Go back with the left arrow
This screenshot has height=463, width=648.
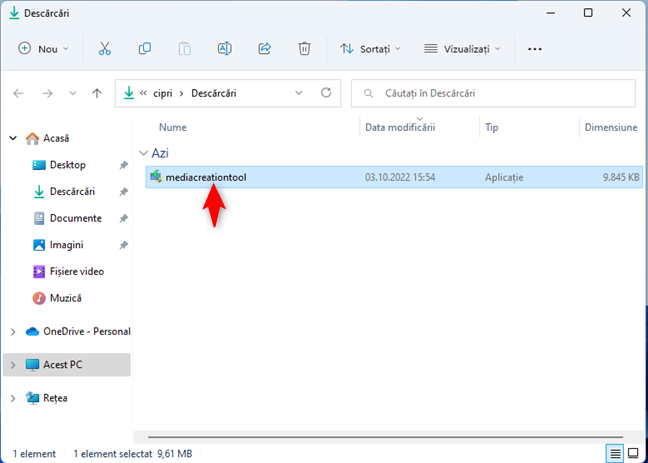(x=18, y=93)
